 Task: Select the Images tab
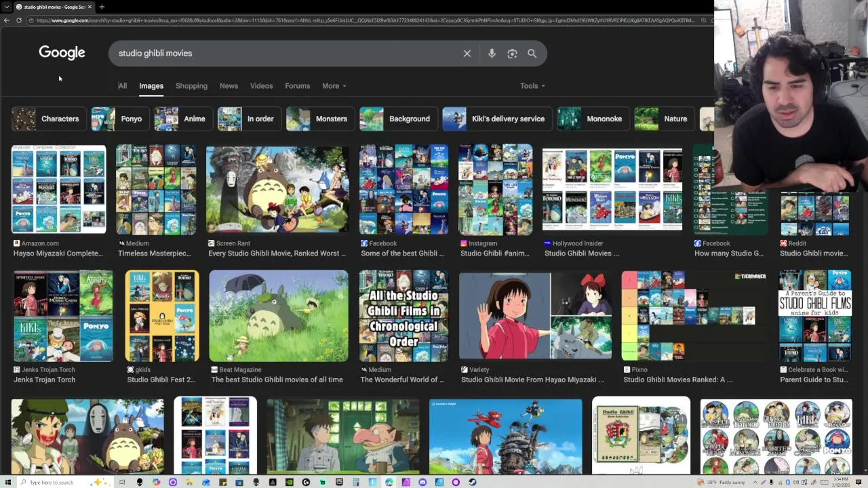[151, 86]
